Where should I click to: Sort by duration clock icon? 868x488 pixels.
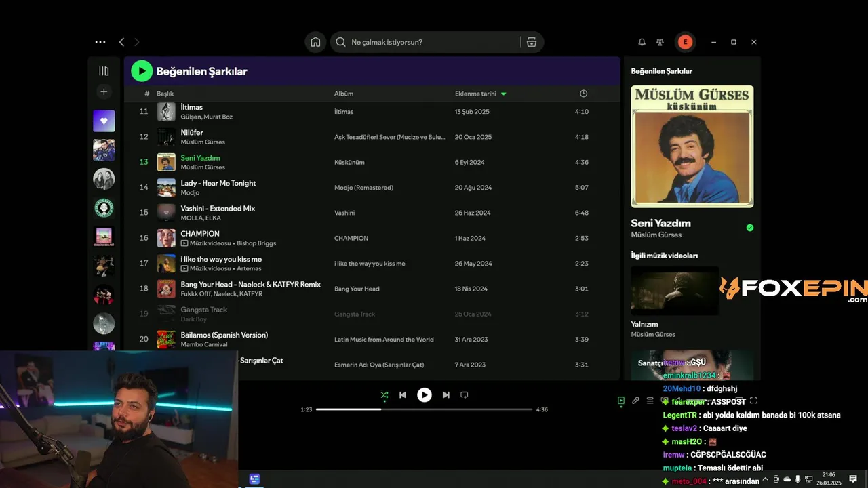point(583,94)
